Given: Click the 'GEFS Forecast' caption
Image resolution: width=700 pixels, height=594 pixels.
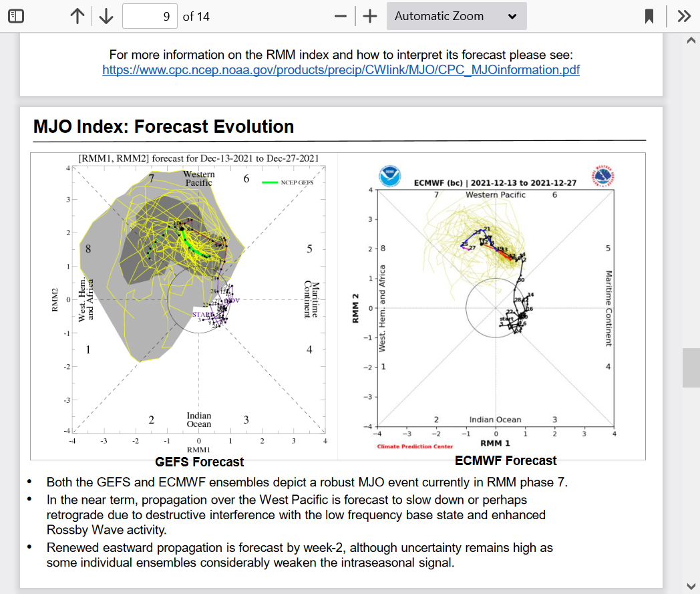Looking at the screenshot, I should pos(200,462).
